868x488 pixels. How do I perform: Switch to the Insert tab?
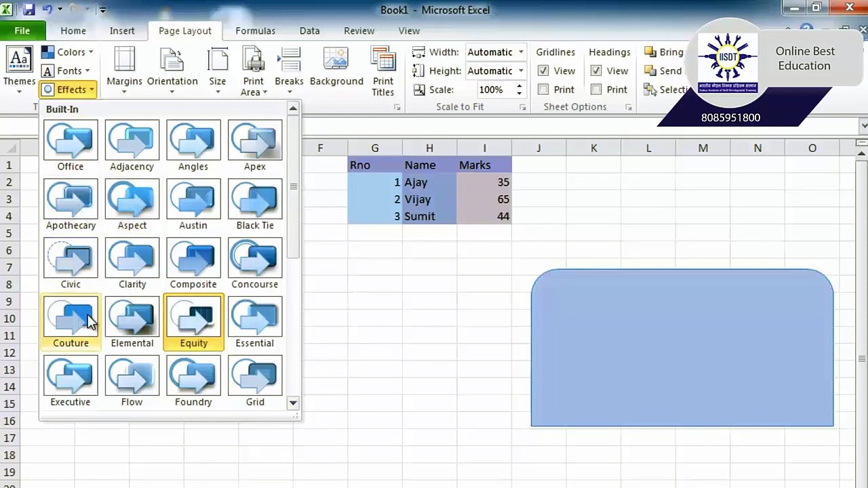click(122, 30)
